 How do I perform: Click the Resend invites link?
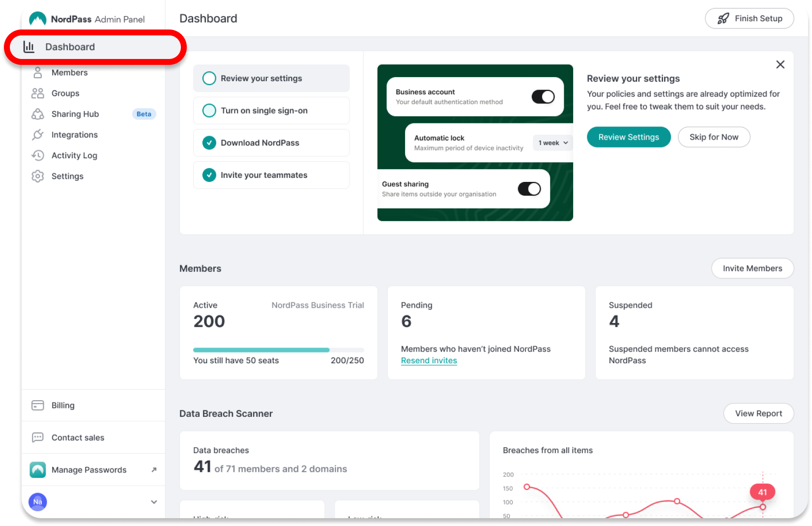pyautogui.click(x=429, y=361)
